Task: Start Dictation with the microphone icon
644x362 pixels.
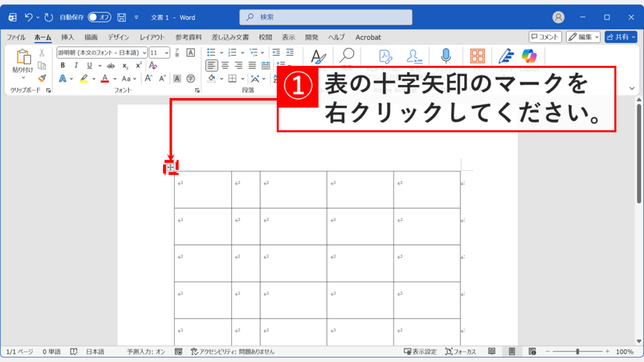Action: point(446,55)
